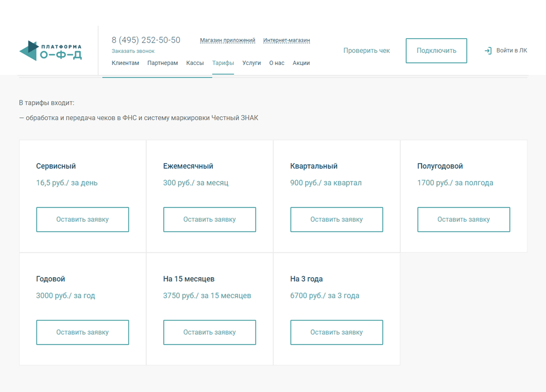
Task: Submit a request for the Сервисный tariff
Action: pyautogui.click(x=82, y=219)
